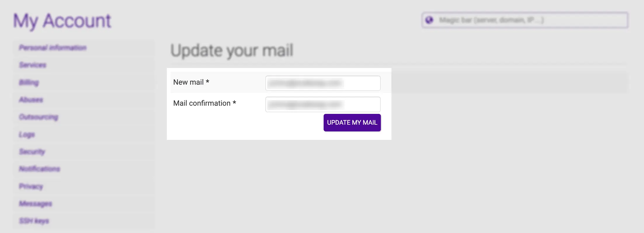
Task: Open Personal information section
Action: click(x=53, y=48)
